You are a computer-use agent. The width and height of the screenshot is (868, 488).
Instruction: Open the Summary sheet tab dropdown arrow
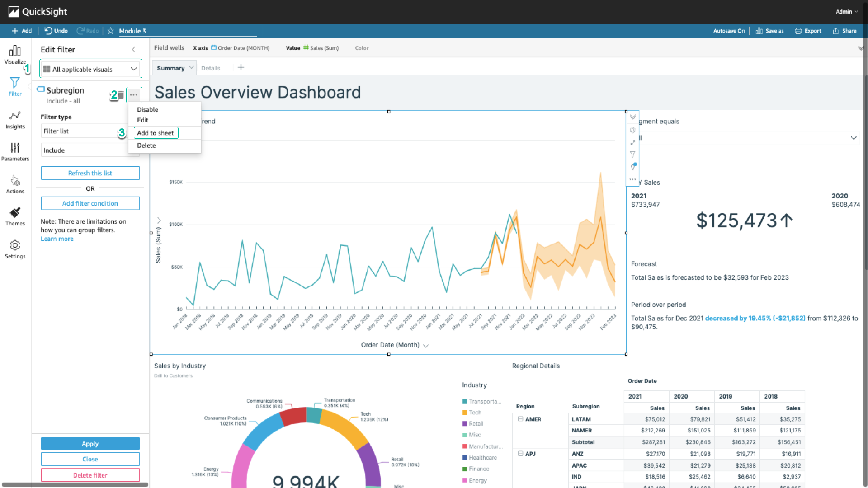tap(191, 67)
